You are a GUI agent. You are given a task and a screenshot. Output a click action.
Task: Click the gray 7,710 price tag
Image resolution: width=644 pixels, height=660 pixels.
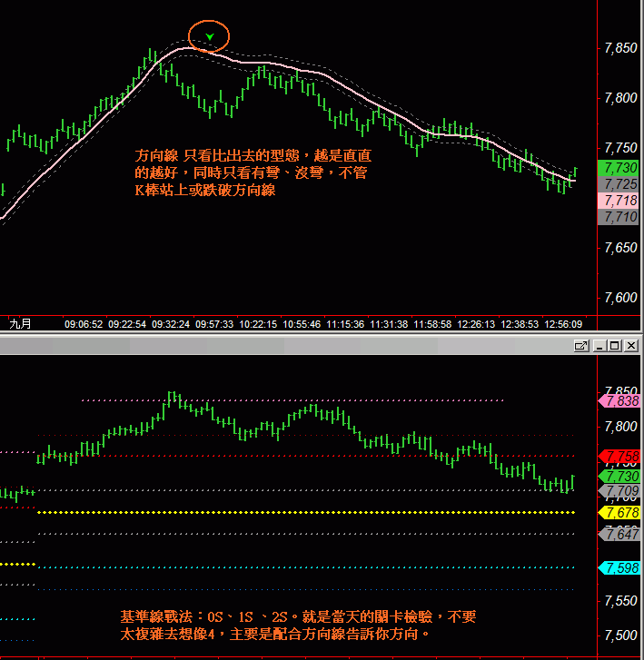tap(619, 217)
